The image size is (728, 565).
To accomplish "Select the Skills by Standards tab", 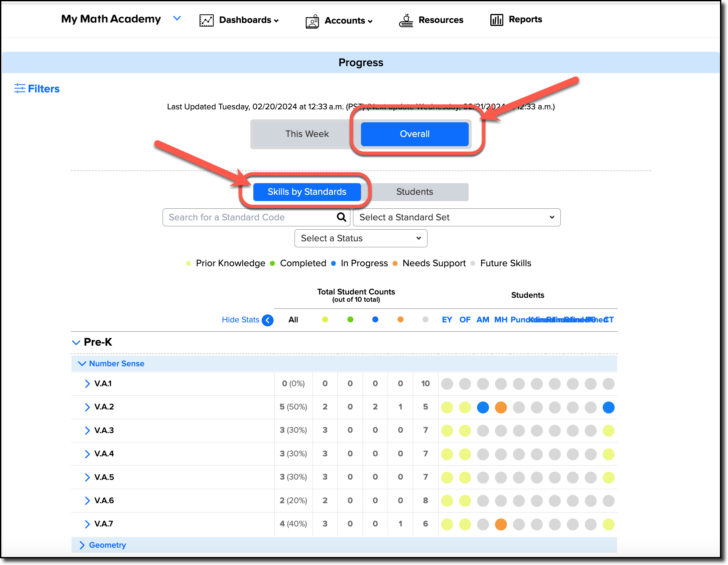I will tap(307, 192).
